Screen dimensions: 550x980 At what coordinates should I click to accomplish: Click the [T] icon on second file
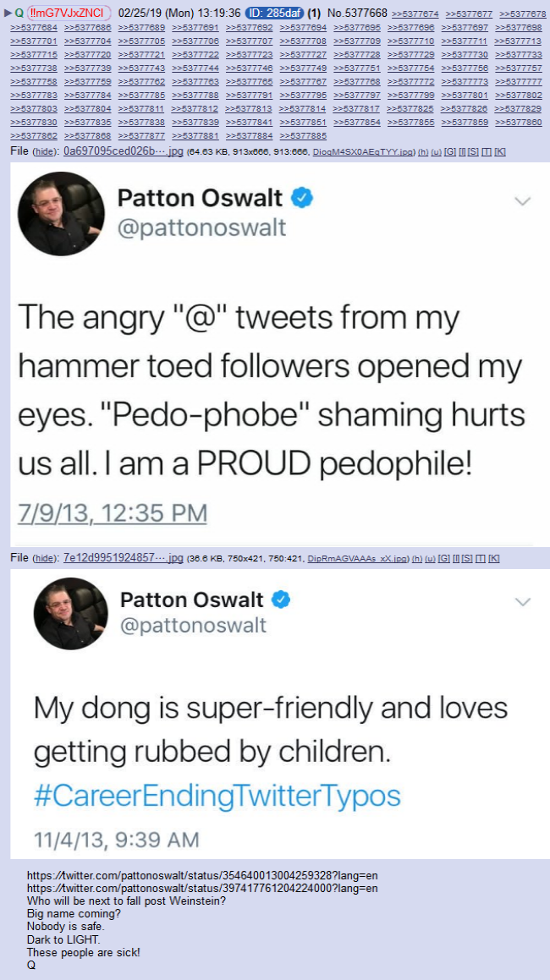481,558
